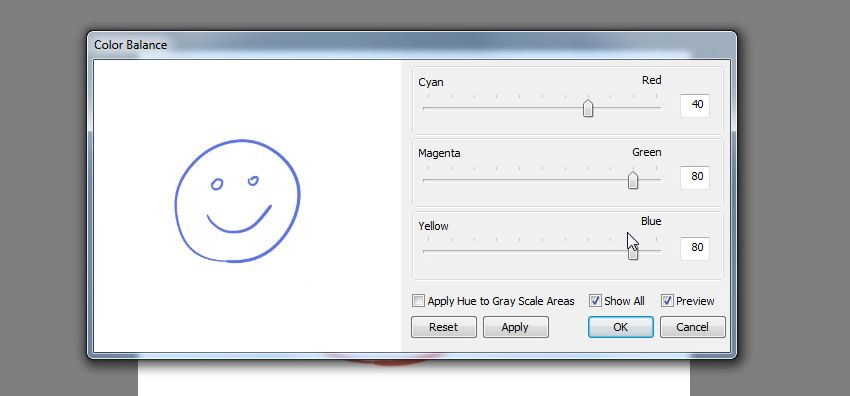This screenshot has height=396, width=850.
Task: Click the Red label
Action: tap(652, 80)
